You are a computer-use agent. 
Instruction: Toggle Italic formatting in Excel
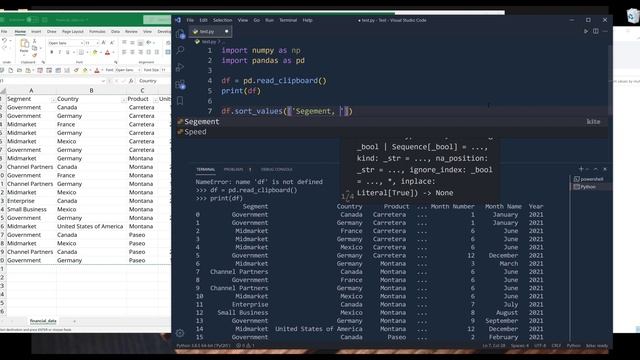tap(60, 52)
